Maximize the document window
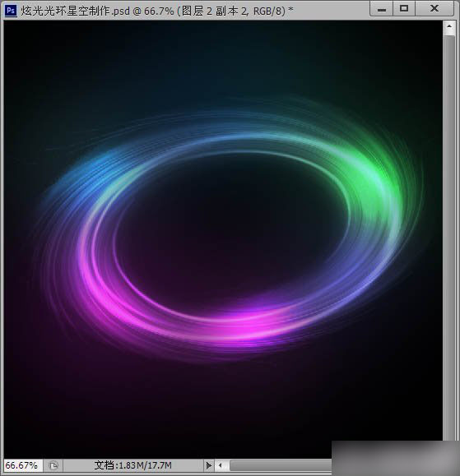 404,9
